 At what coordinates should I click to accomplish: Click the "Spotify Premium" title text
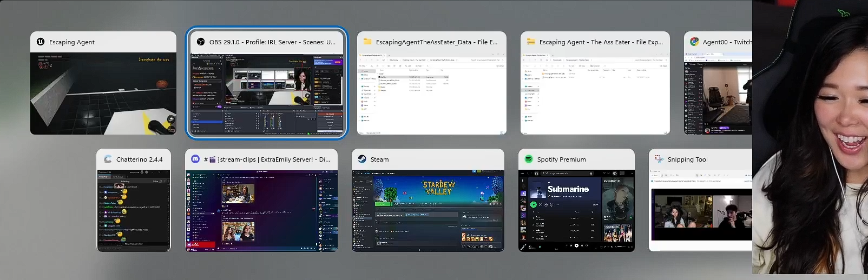pyautogui.click(x=562, y=159)
